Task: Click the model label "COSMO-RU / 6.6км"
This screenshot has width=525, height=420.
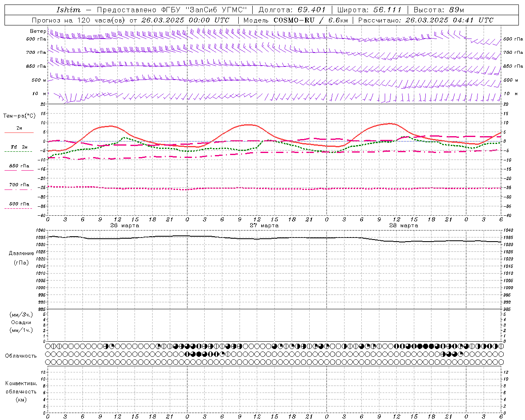Action: point(310,20)
